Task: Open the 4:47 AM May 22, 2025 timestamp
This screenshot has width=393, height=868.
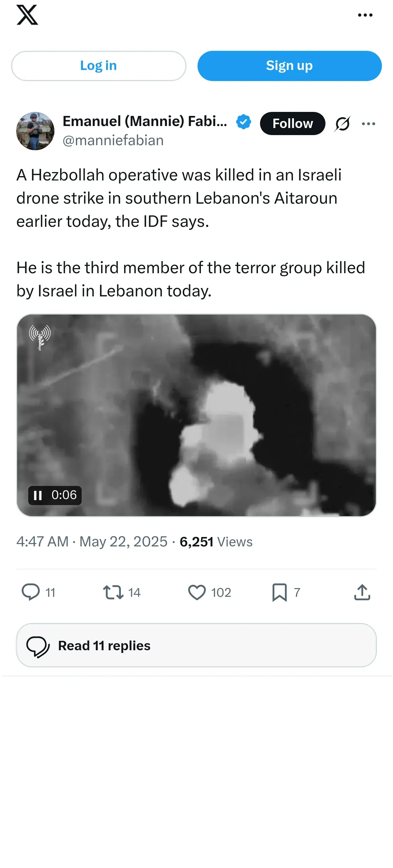Action: coord(92,542)
